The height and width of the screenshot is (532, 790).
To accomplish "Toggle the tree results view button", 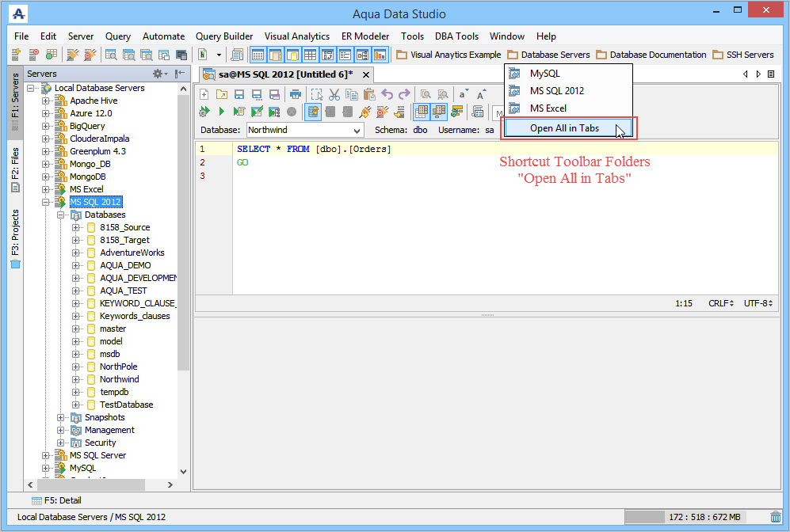I will [x=438, y=112].
